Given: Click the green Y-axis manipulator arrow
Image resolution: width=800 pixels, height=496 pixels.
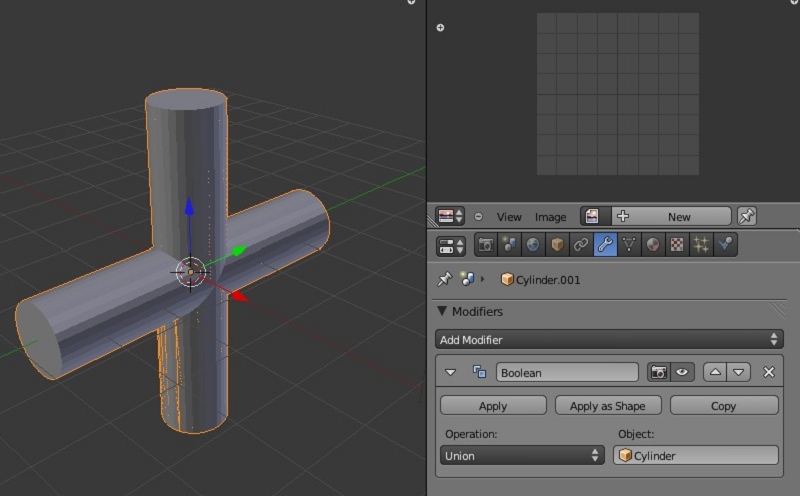Looking at the screenshot, I should click(x=239, y=251).
